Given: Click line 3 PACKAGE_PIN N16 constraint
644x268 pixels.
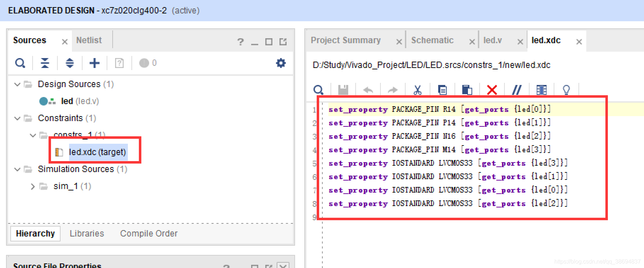Looking at the screenshot, I should point(440,136).
